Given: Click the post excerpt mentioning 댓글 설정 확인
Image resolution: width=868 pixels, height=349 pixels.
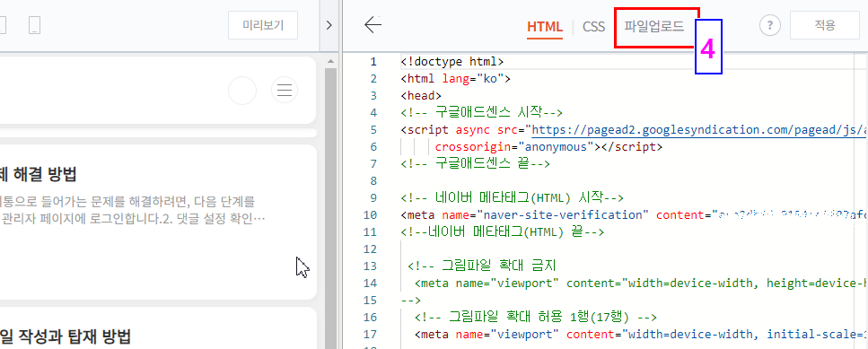Looking at the screenshot, I should pos(133,210).
